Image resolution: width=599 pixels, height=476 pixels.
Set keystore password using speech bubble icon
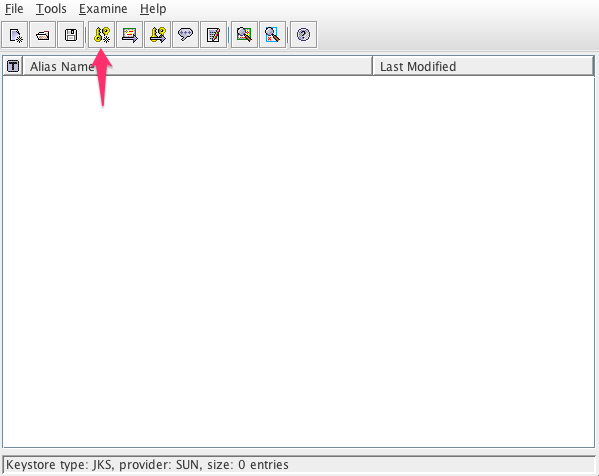(x=185, y=35)
